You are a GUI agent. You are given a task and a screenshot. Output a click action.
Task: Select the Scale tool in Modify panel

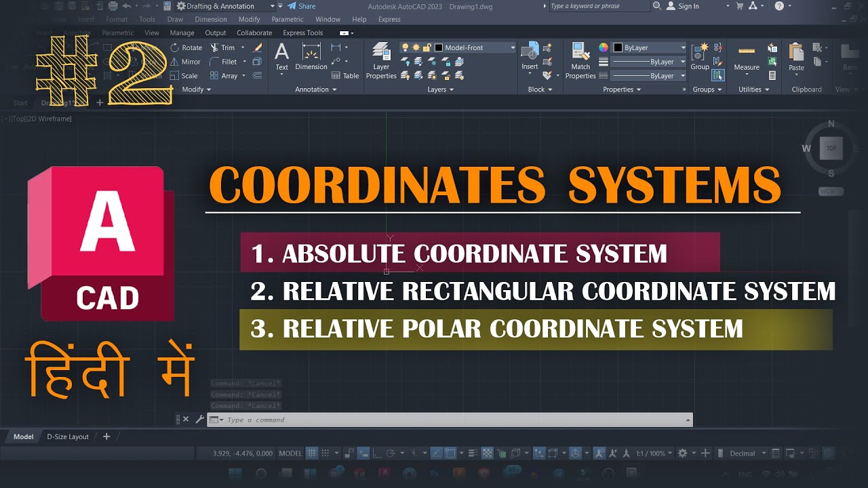click(184, 76)
